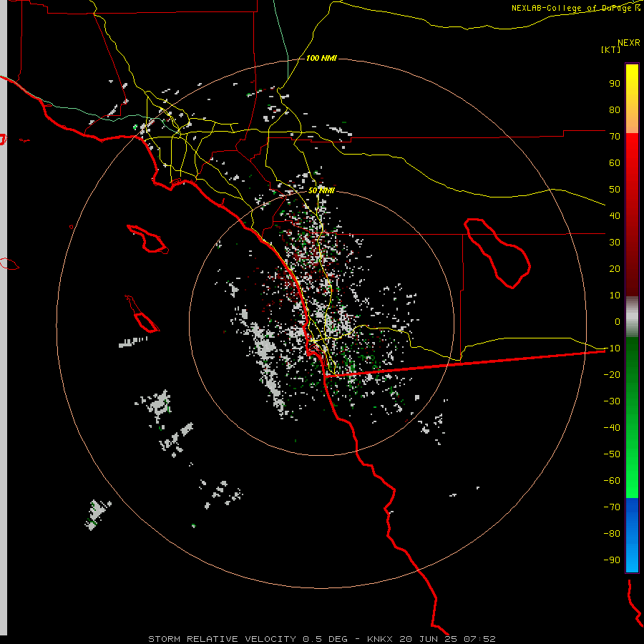
Task: Click the NEXR label above the color scale
Action: [x=628, y=43]
